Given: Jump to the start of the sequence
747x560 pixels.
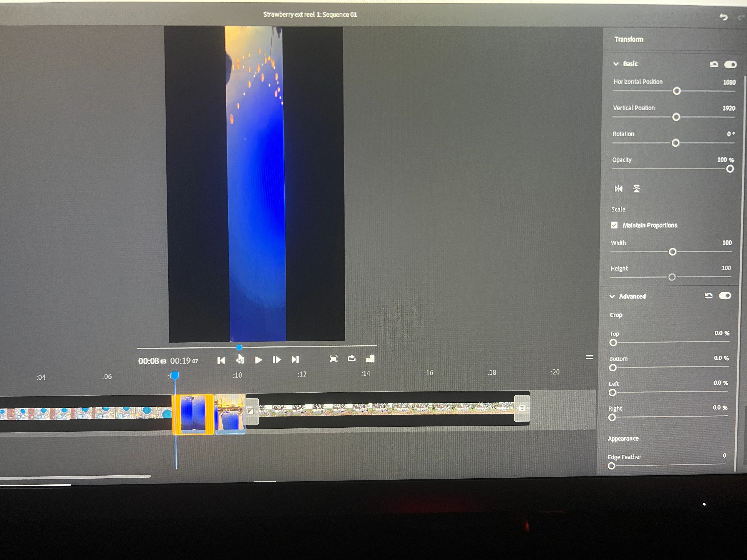Looking at the screenshot, I should [221, 361].
